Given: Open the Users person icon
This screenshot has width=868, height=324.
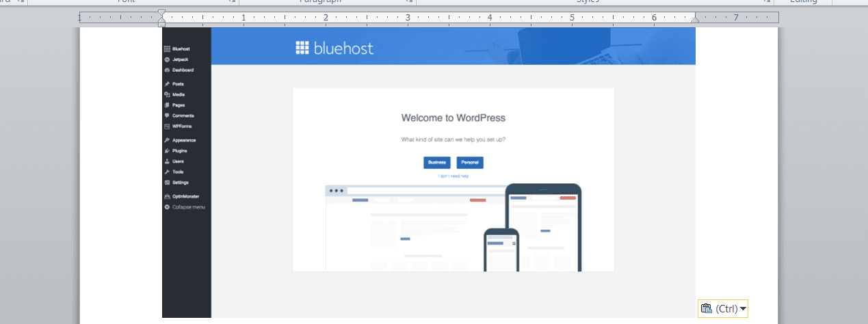Looking at the screenshot, I should (x=167, y=161).
